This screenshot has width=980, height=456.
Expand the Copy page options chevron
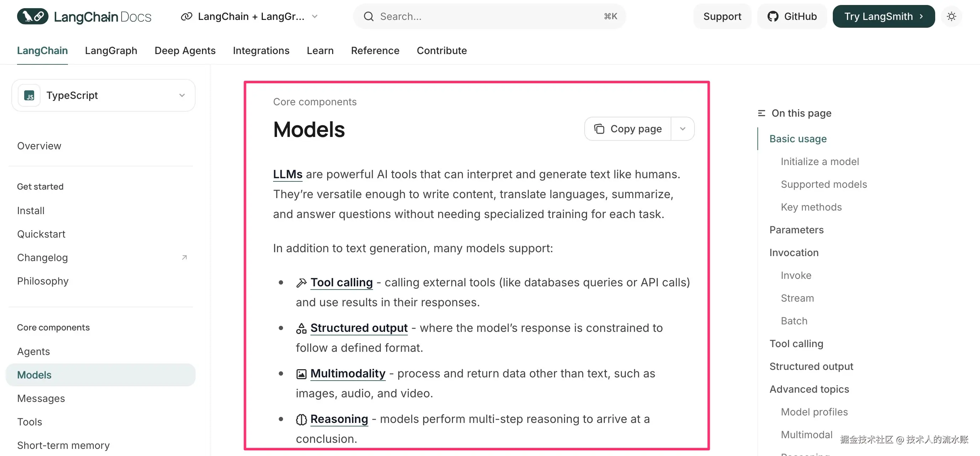[682, 129]
